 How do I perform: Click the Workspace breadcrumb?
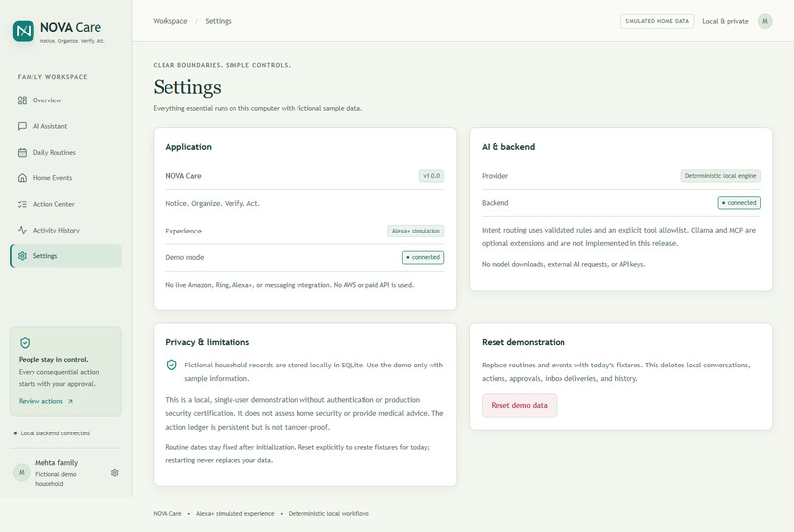click(170, 21)
